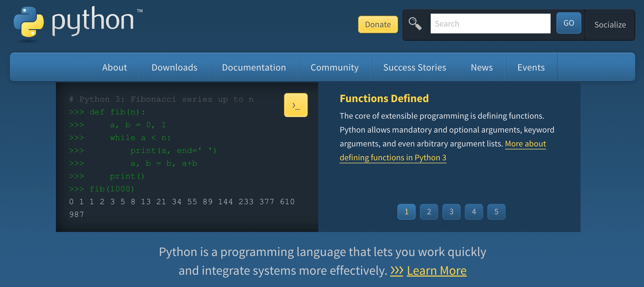Jump to slide 5 of code examples

[x=496, y=212]
